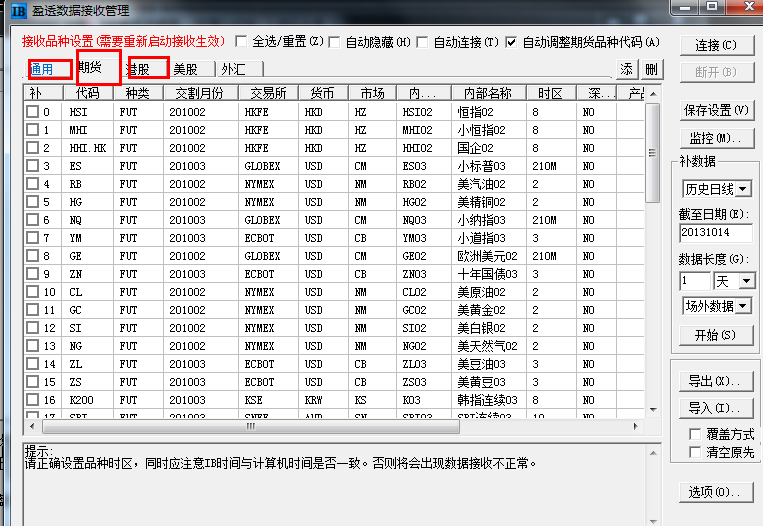The width and height of the screenshot is (763, 526).
Task: Check row 7 YM checkbox
Action: click(x=33, y=238)
